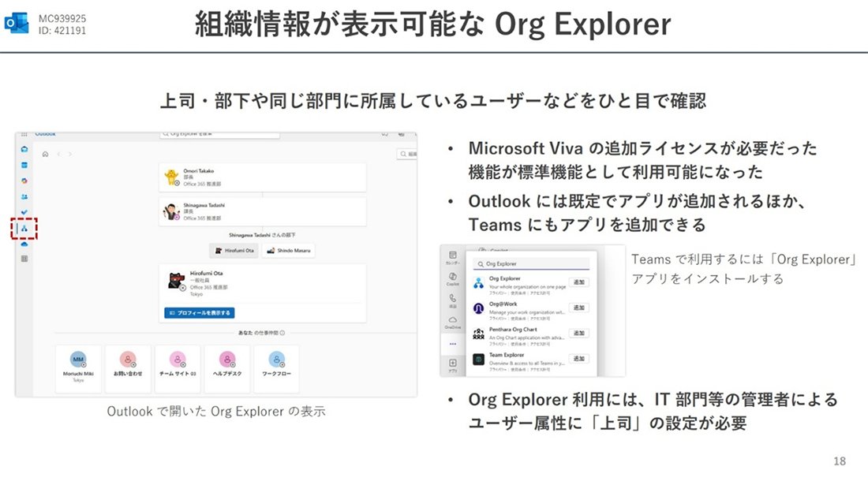
Task: Click the プロフィールを表示する button
Action: [200, 313]
